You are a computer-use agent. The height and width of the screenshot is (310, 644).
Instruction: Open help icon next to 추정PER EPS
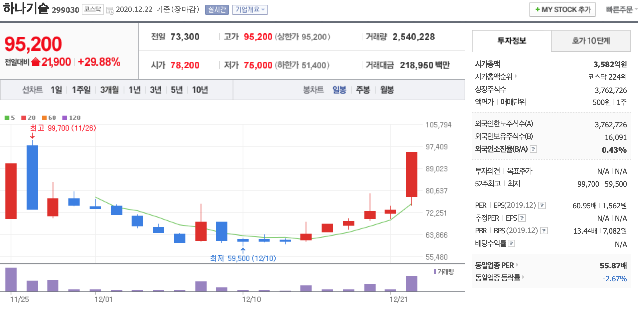click(x=522, y=218)
